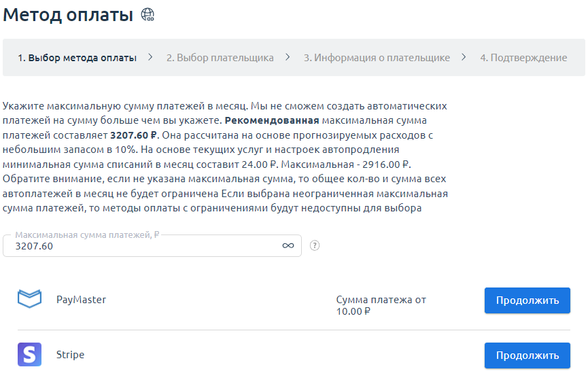Screen dimensions: 588x382
Task: Select the Stripe method name
Action: (70, 355)
